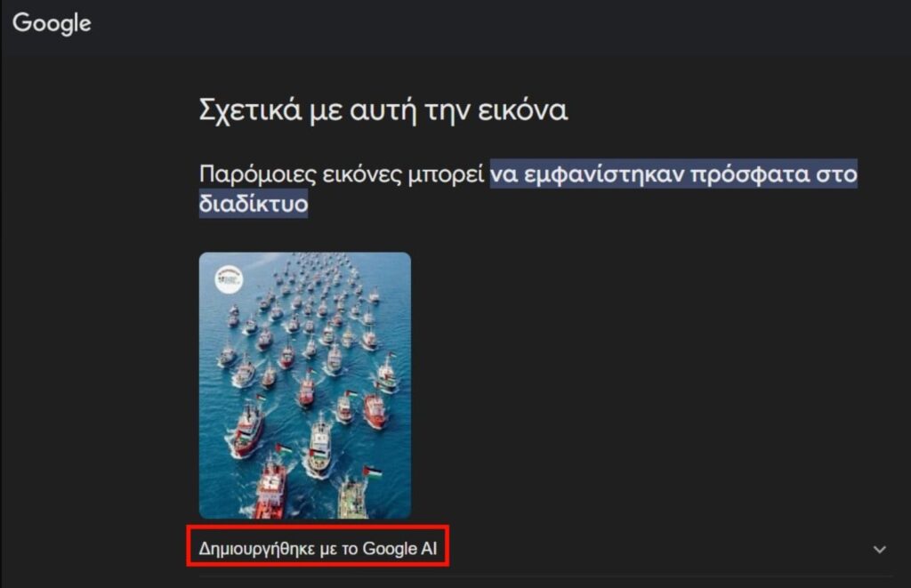
Task: Click the 'Δημιουργήθηκε με το Google AI' label
Action: [x=318, y=549]
